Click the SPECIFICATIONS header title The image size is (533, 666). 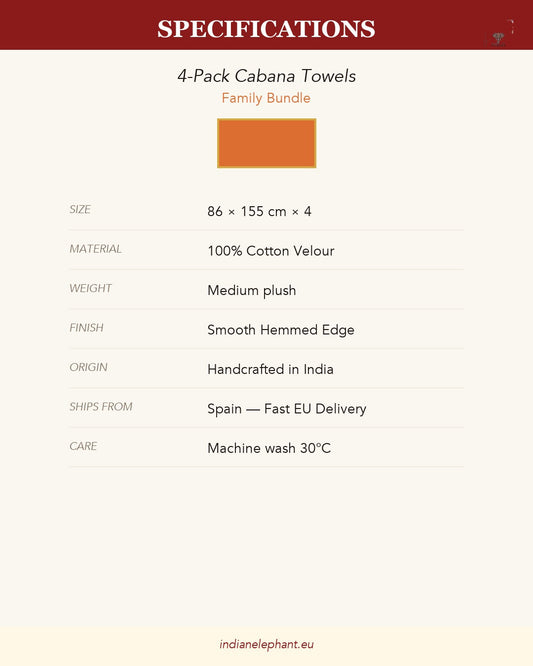(266, 28)
